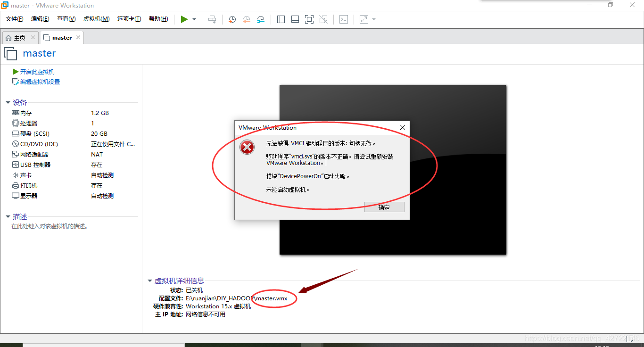Collapse the 描述 section
The image size is (644, 347).
8,217
